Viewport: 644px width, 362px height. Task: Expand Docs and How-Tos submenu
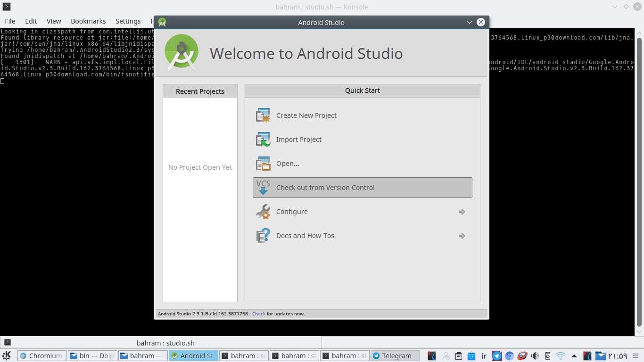pos(362,236)
